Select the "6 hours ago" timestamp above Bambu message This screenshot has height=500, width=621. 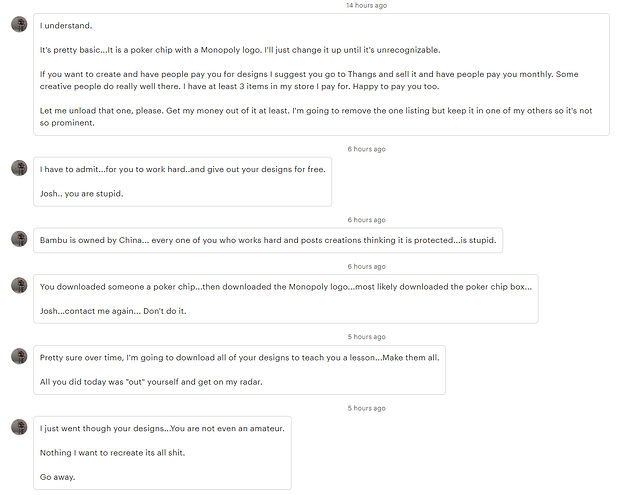coord(366,220)
